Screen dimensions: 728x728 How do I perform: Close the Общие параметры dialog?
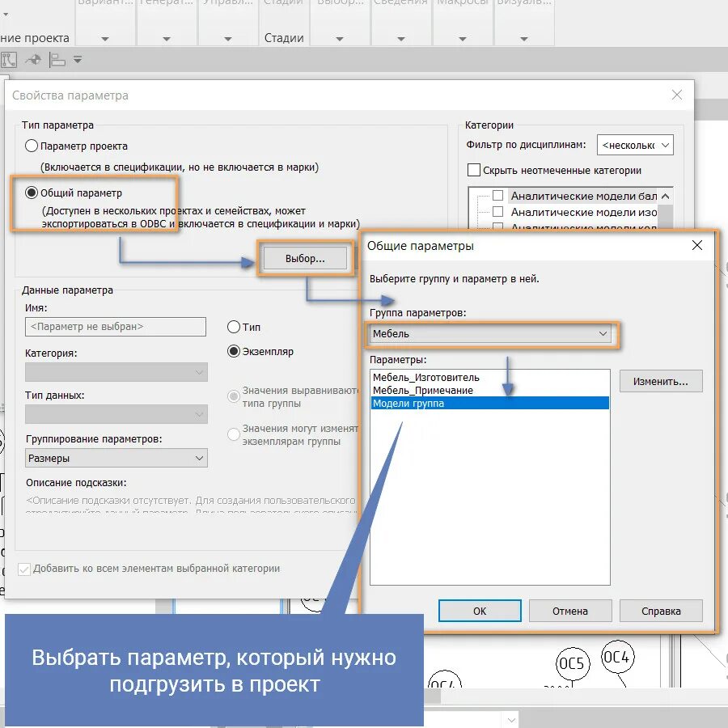[697, 245]
